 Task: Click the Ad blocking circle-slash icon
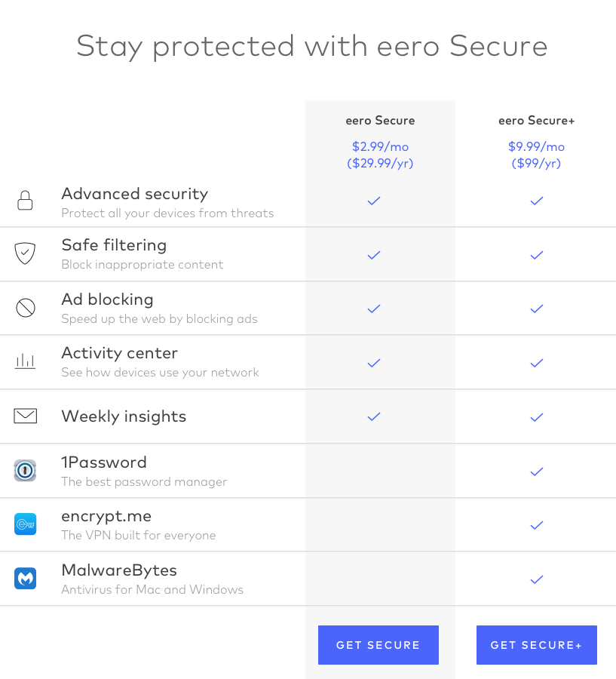point(25,308)
